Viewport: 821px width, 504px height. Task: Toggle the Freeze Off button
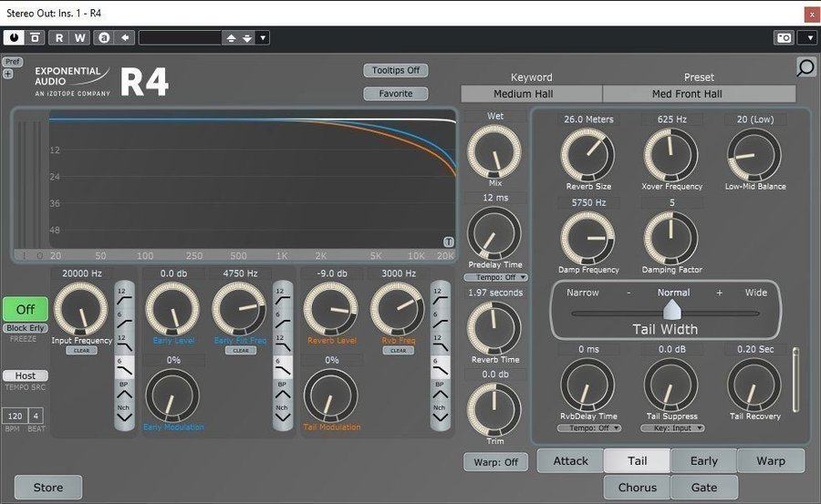click(26, 309)
